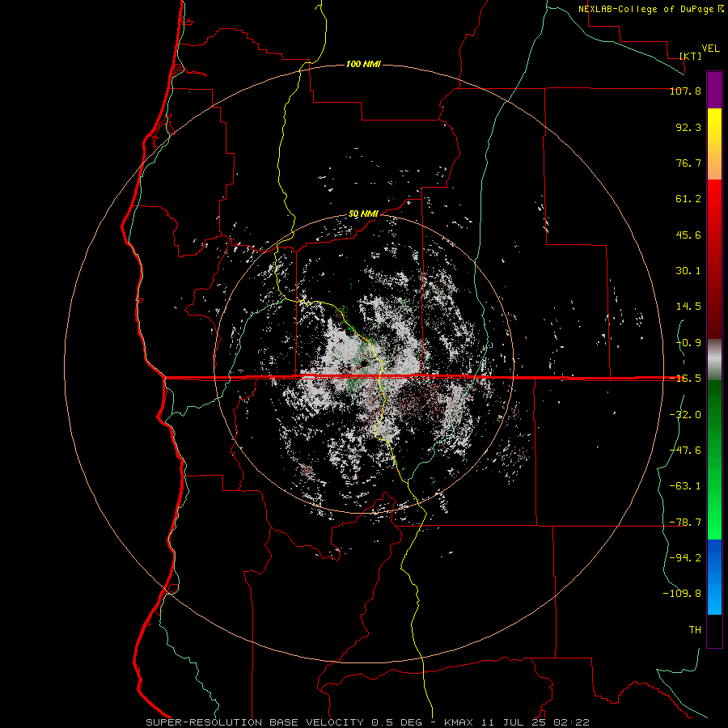This screenshot has height=728, width=728.
Task: Click the purple color bar segment
Action: point(714,91)
